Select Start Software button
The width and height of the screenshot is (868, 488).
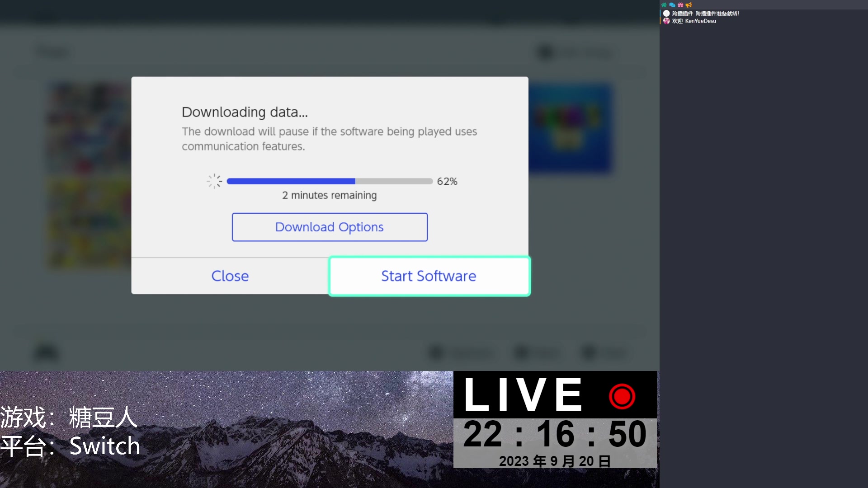click(x=429, y=276)
